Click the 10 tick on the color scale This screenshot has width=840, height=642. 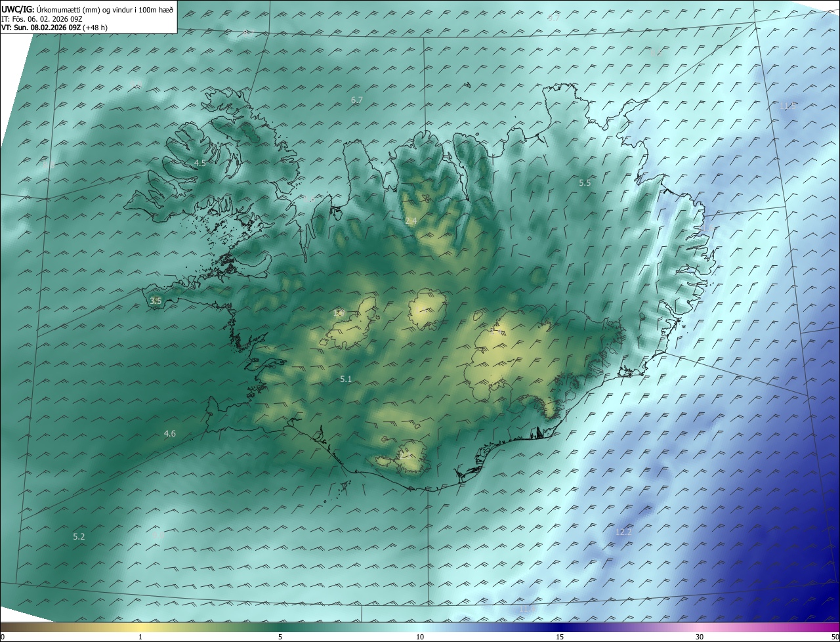click(x=420, y=637)
